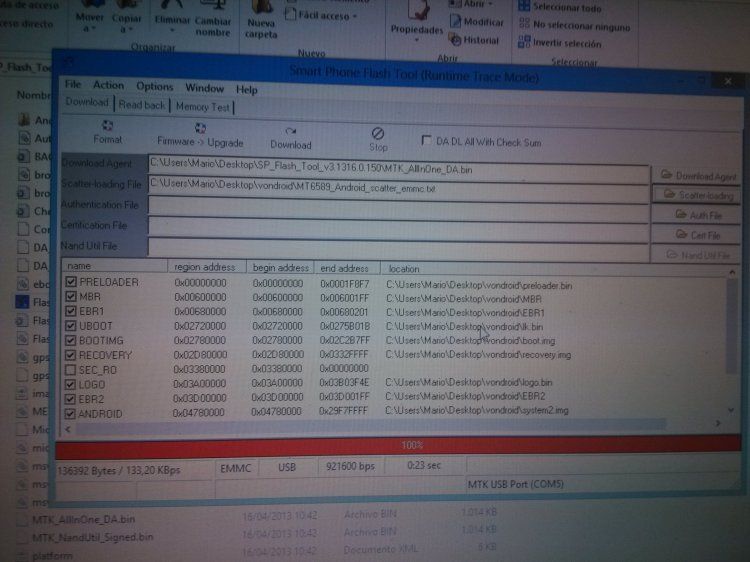This screenshot has height=562, width=750.
Task: Click the Authentication File field
Action: pos(398,209)
